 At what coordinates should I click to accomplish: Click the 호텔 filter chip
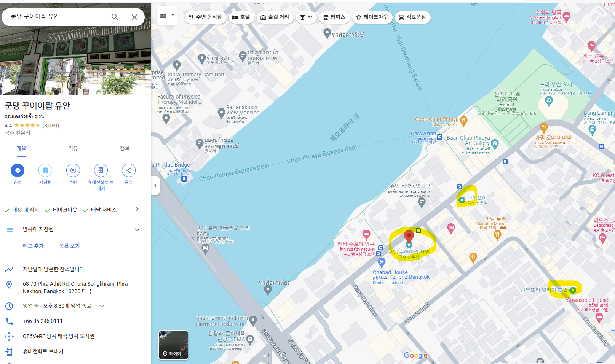coord(241,17)
